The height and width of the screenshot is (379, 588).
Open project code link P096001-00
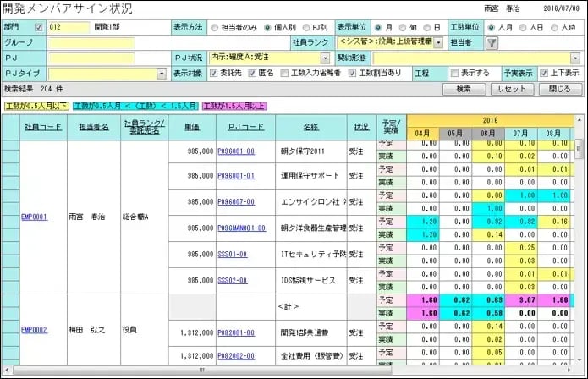click(235, 151)
